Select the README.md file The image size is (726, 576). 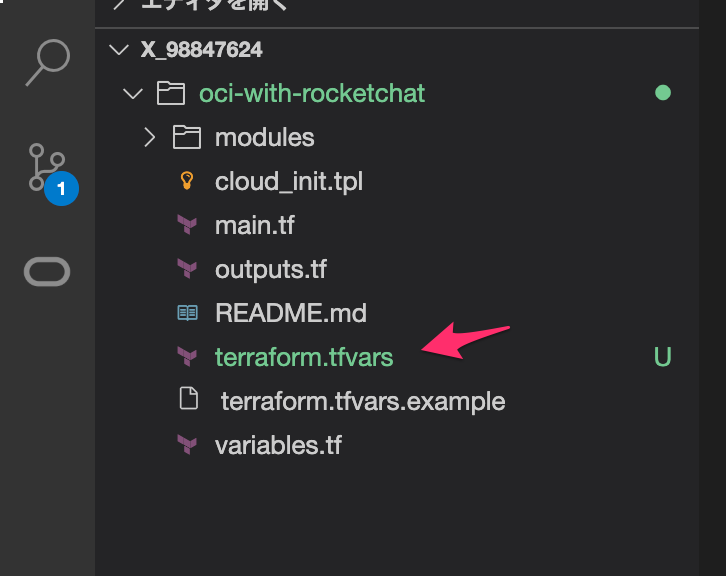290,313
